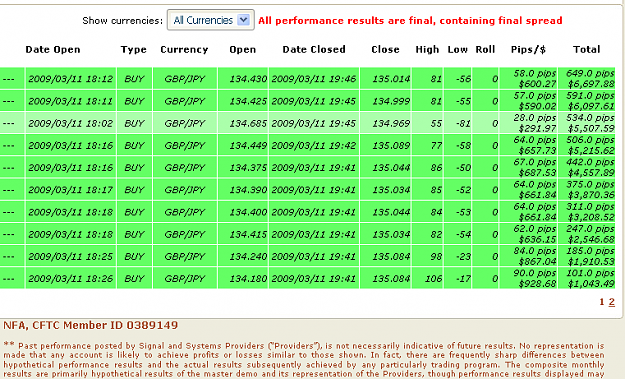Screen dimensions: 625x379
Task: Click high value 98
Action: click(x=436, y=256)
